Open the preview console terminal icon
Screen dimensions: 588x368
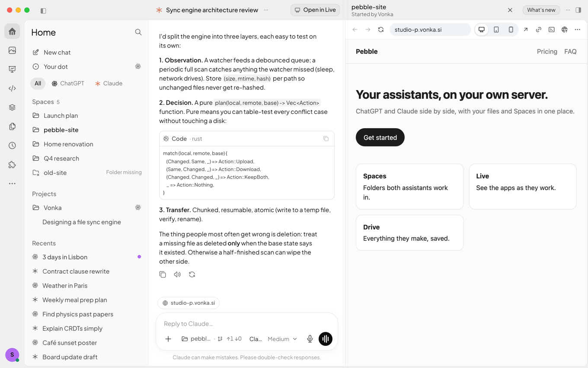tap(552, 29)
